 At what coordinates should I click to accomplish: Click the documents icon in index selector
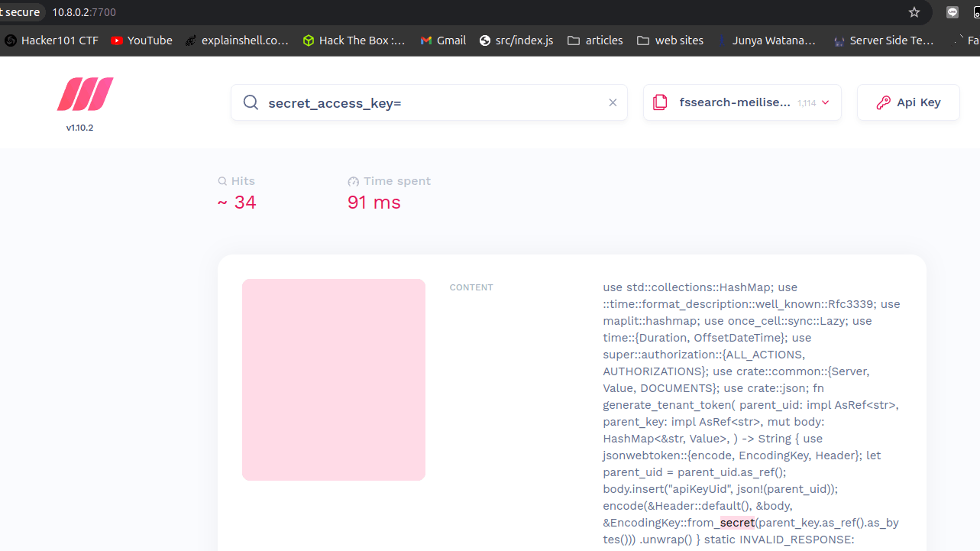coord(661,102)
